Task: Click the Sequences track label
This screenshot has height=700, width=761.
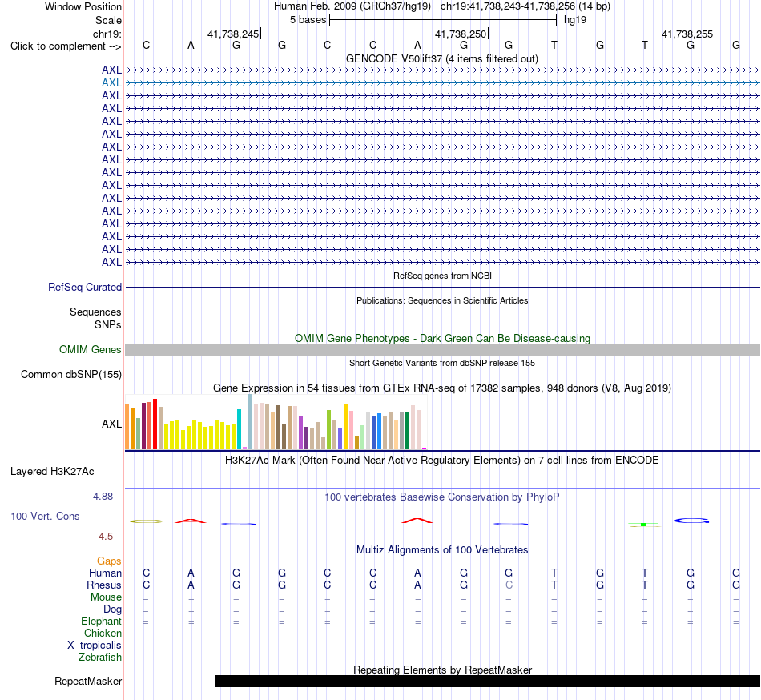Action: (95, 312)
